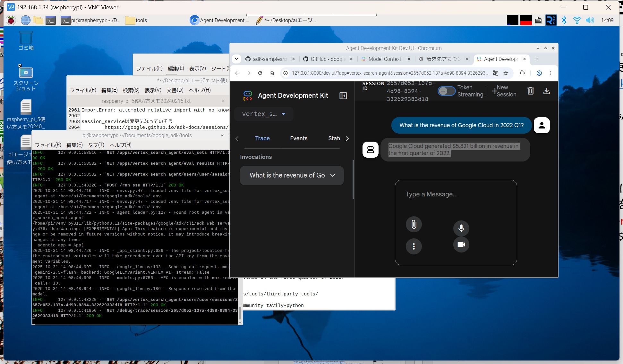This screenshot has width=623, height=364.
Task: Click the export session download icon
Action: 546,91
